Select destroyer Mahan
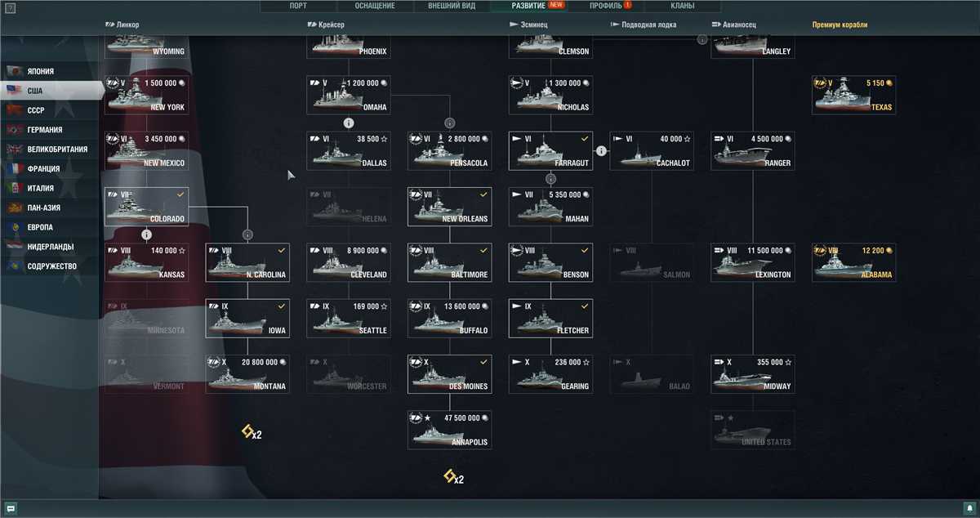This screenshot has width=980, height=518. click(x=551, y=207)
